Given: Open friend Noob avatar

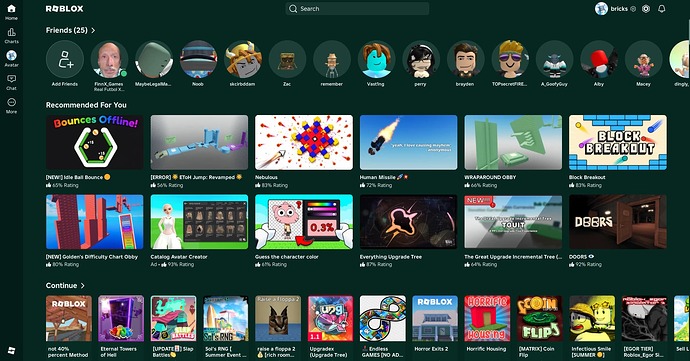Looking at the screenshot, I should tap(198, 59).
